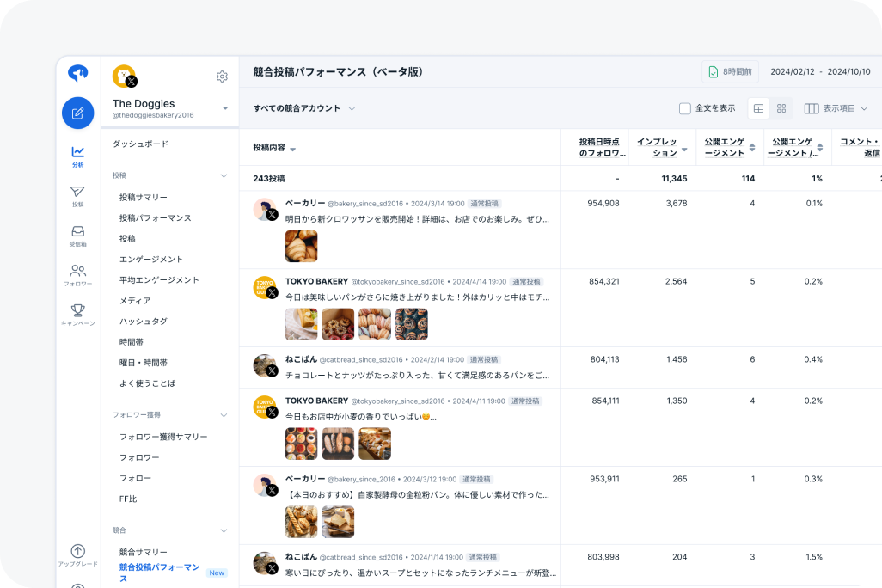
Task: Enable the 全文を表示 checkbox
Action: pyautogui.click(x=685, y=108)
